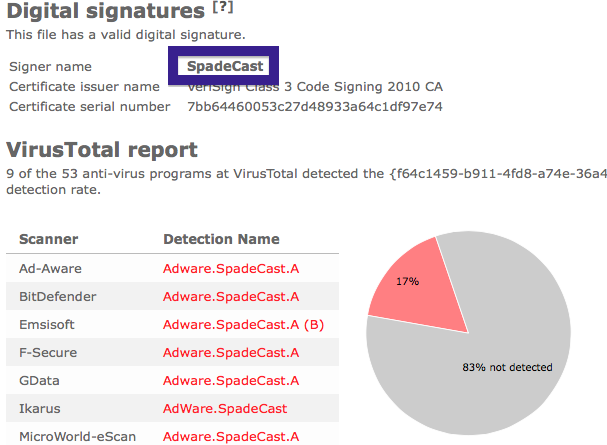Viewport: 607px width, 445px height.
Task: Open BitDefender's Adware.SpadeCast.A detection
Action: click(231, 296)
